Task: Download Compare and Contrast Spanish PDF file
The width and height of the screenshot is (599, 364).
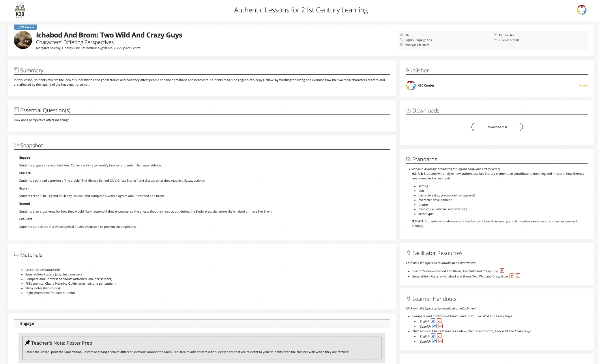Action: tap(440, 326)
